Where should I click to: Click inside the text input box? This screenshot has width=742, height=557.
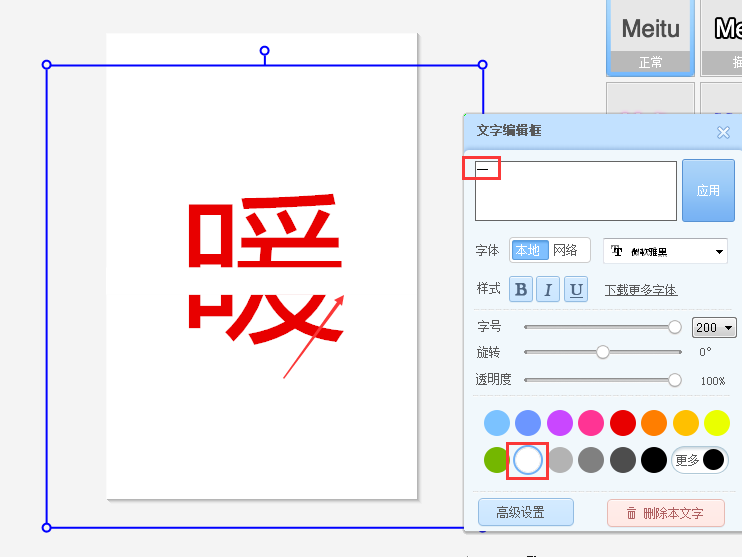575,191
